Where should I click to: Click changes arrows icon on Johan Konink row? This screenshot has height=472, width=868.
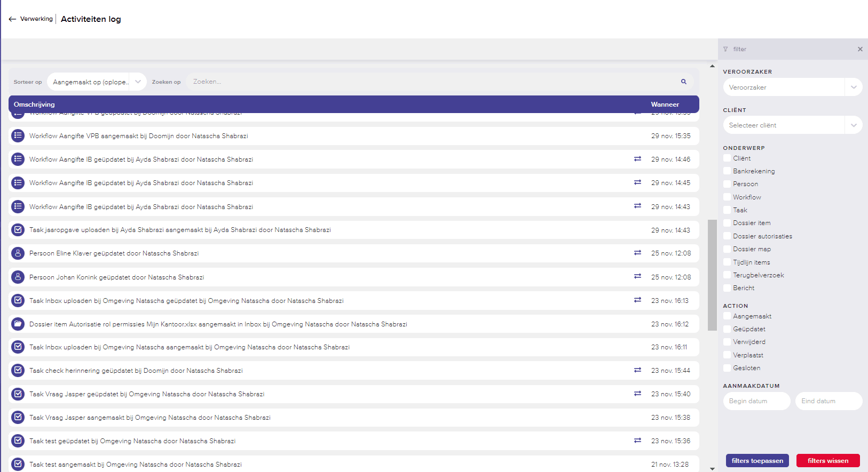pyautogui.click(x=637, y=276)
